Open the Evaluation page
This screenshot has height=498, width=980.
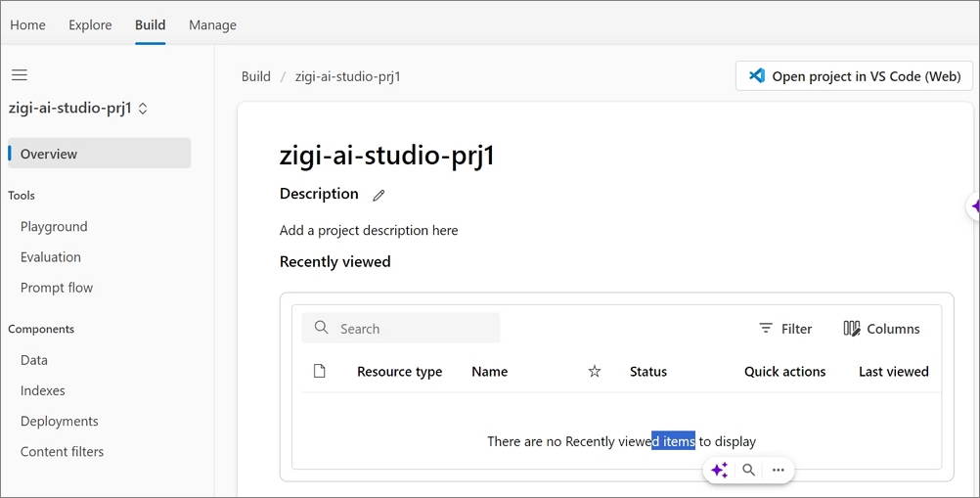point(51,256)
